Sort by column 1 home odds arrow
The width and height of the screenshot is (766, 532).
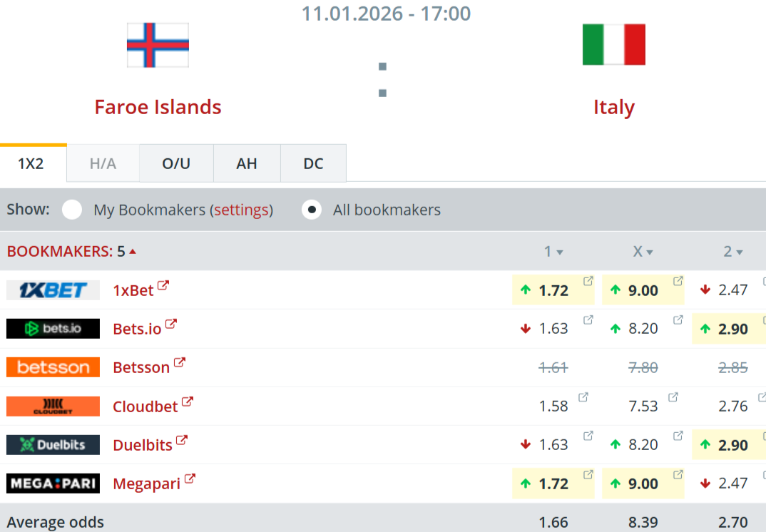point(560,252)
